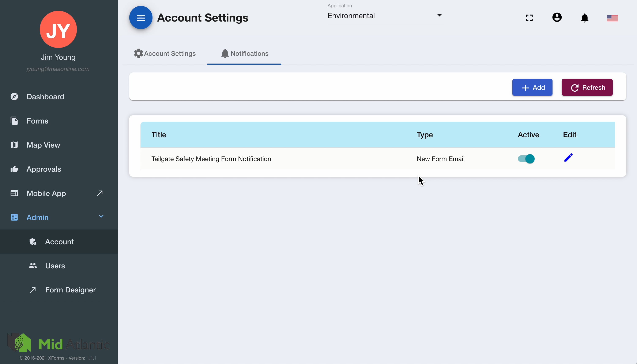The image size is (637, 364).
Task: Click 'Tailgate Safety Meeting Form Notification' row title
Action: (x=211, y=159)
